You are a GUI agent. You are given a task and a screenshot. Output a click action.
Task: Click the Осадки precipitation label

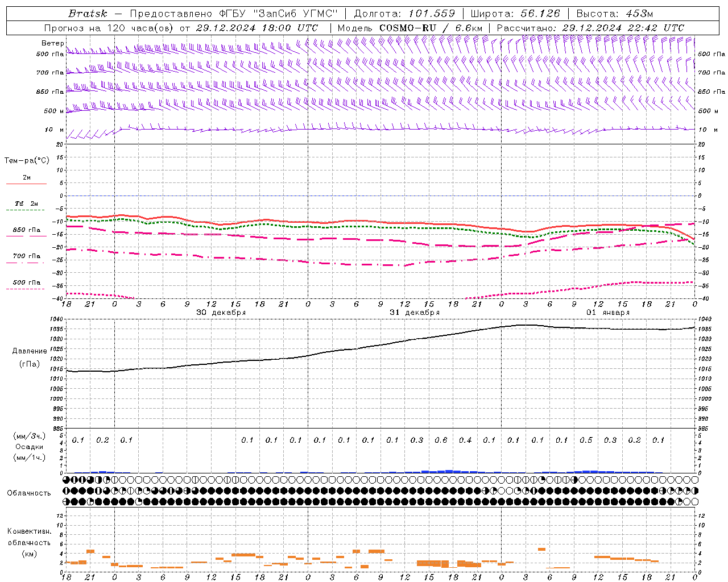click(x=30, y=447)
